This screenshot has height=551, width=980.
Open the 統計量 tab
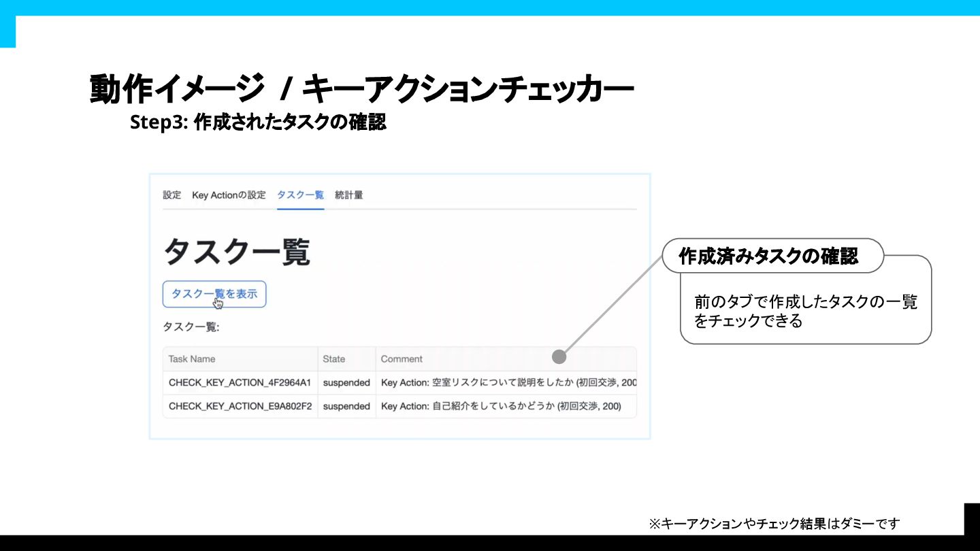pyautogui.click(x=348, y=195)
